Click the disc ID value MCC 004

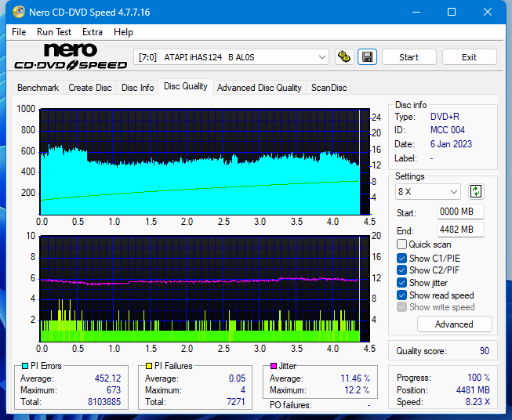coord(448,130)
